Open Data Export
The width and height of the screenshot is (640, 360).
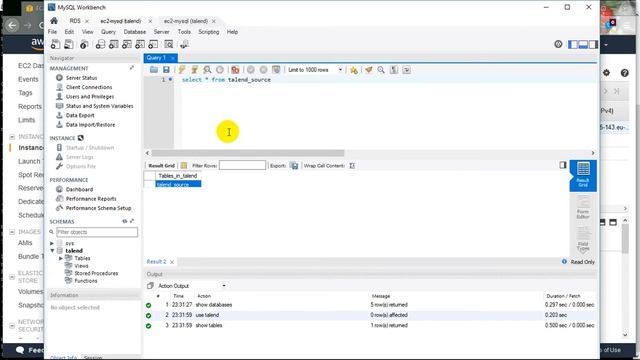coord(80,115)
